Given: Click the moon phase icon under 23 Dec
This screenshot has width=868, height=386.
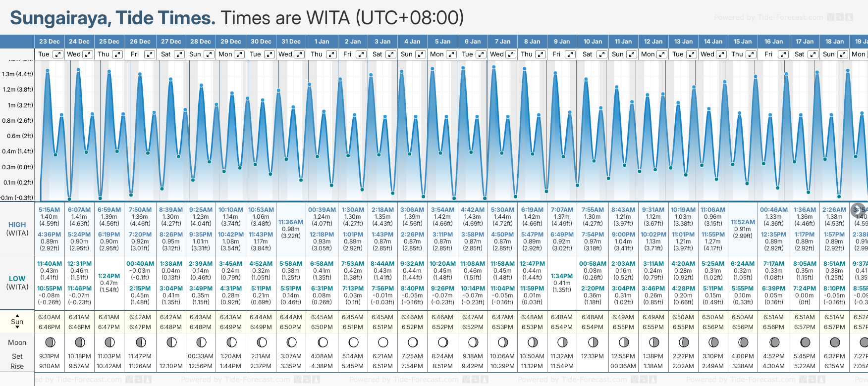Looking at the screenshot, I should 50,342.
